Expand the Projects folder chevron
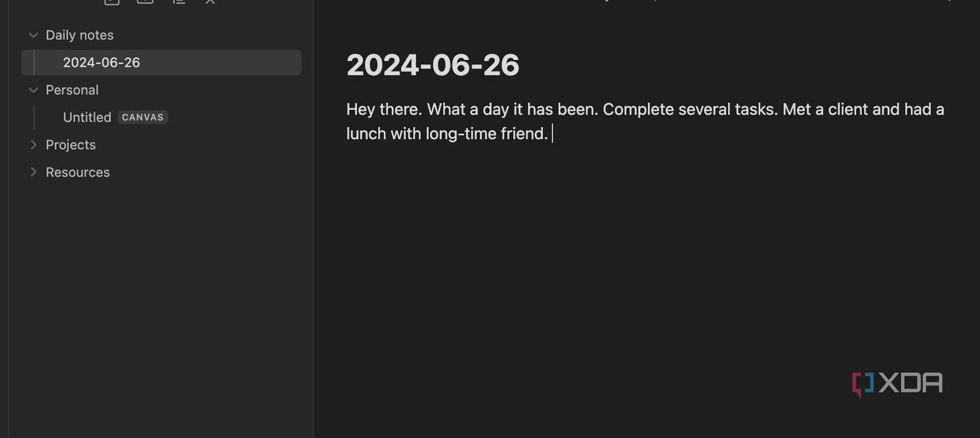The height and width of the screenshot is (438, 980). (33, 145)
